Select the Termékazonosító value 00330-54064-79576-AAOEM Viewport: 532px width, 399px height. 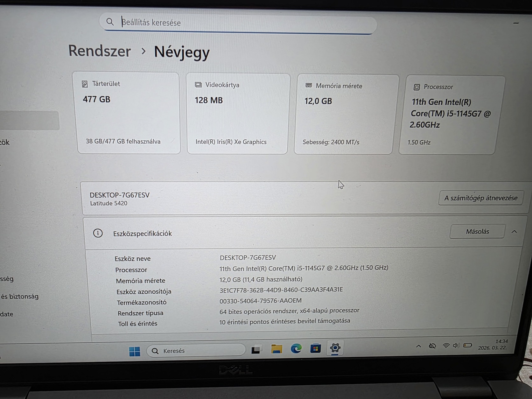[x=261, y=301]
